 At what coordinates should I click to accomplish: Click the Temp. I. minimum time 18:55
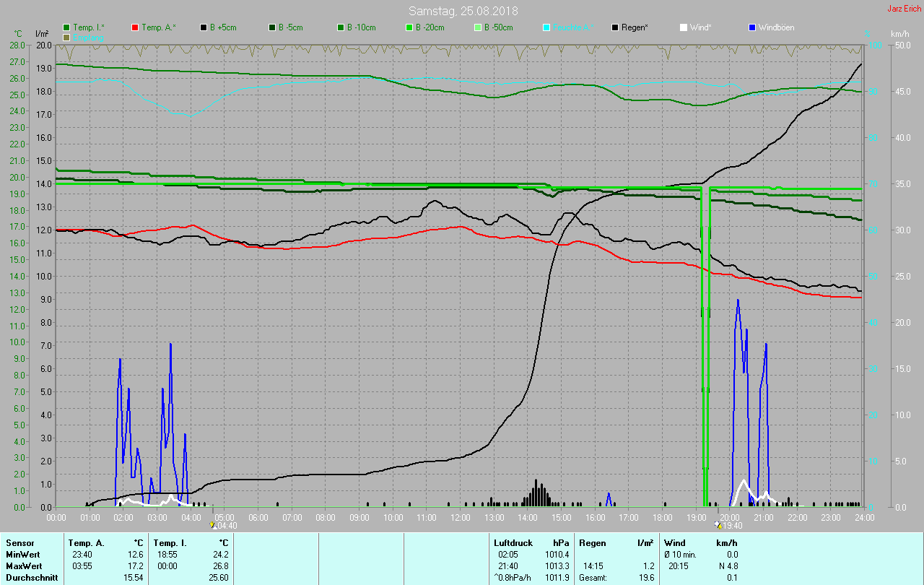point(166,555)
